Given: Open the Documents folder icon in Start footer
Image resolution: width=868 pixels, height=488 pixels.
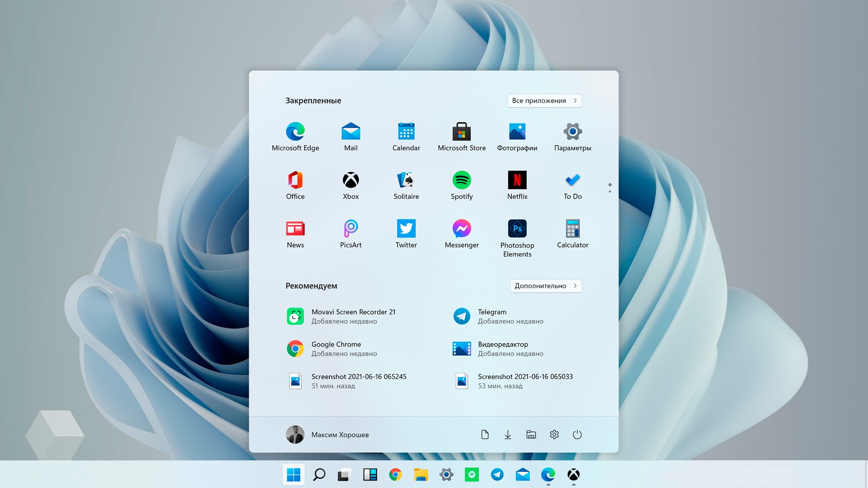Looking at the screenshot, I should [485, 435].
